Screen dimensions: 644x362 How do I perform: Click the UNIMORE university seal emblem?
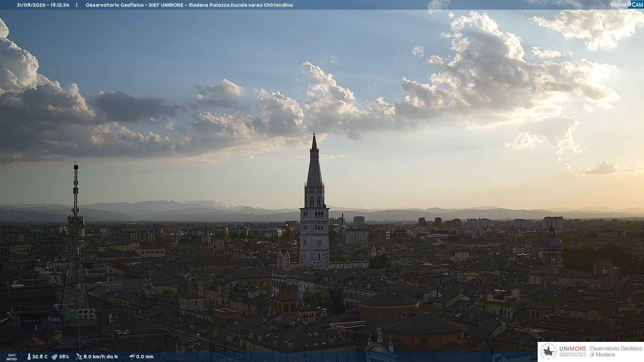pos(548,352)
